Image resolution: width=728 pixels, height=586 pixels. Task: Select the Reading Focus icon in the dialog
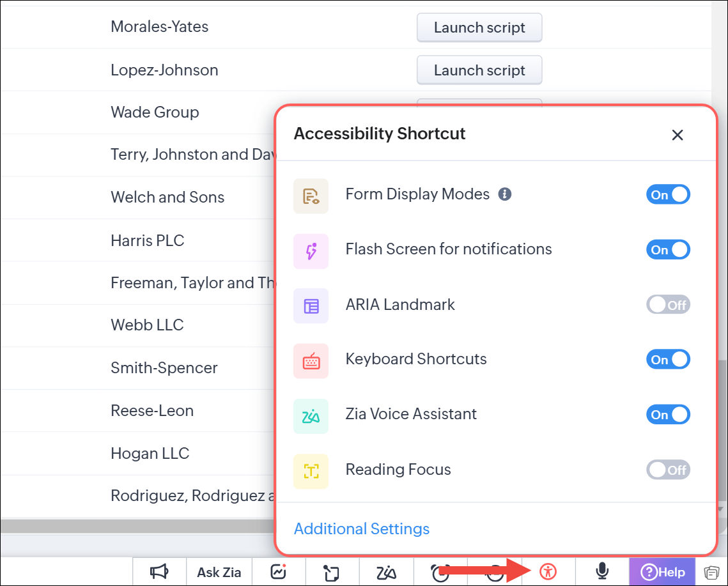pyautogui.click(x=311, y=469)
